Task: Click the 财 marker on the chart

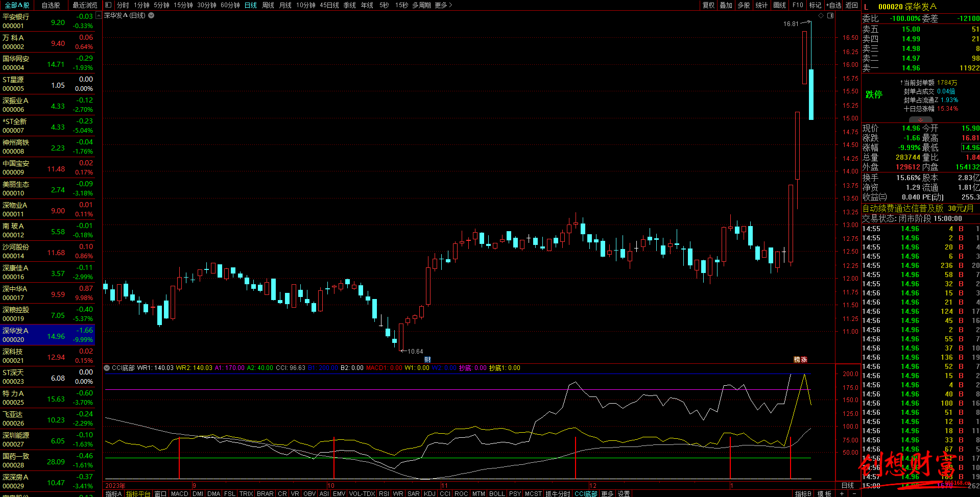Action: (x=427, y=360)
